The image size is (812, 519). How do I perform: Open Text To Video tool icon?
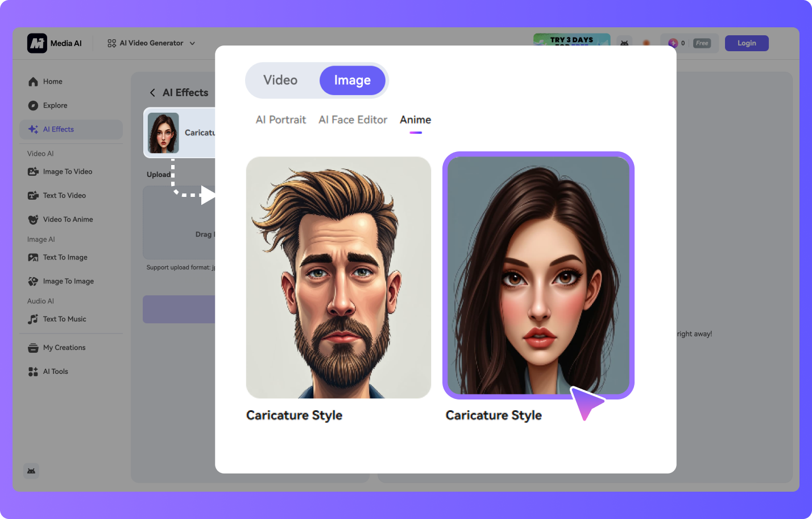[33, 195]
